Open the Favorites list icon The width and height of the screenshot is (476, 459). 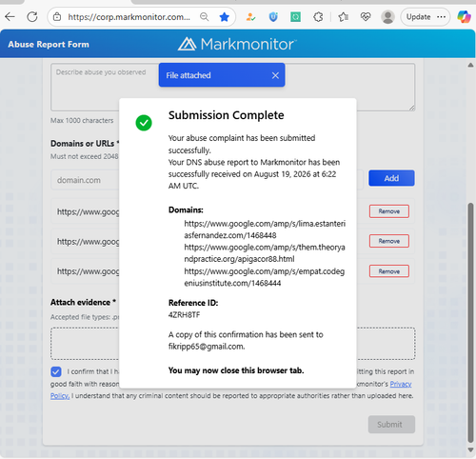[343, 17]
